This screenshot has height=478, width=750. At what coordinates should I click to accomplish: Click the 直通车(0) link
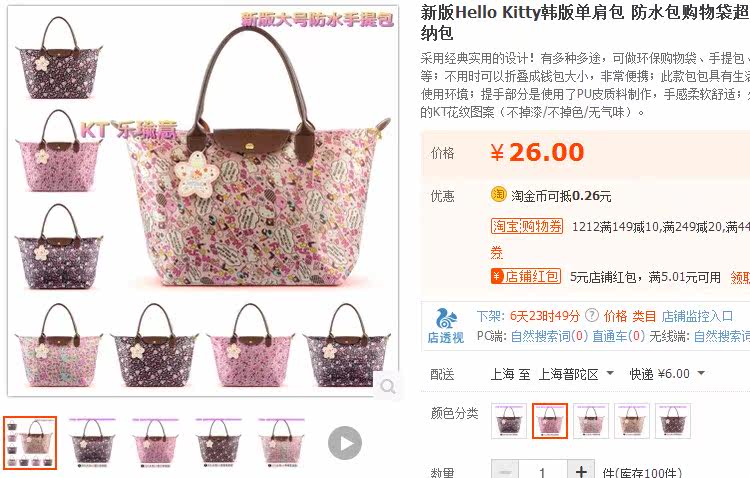pos(618,336)
